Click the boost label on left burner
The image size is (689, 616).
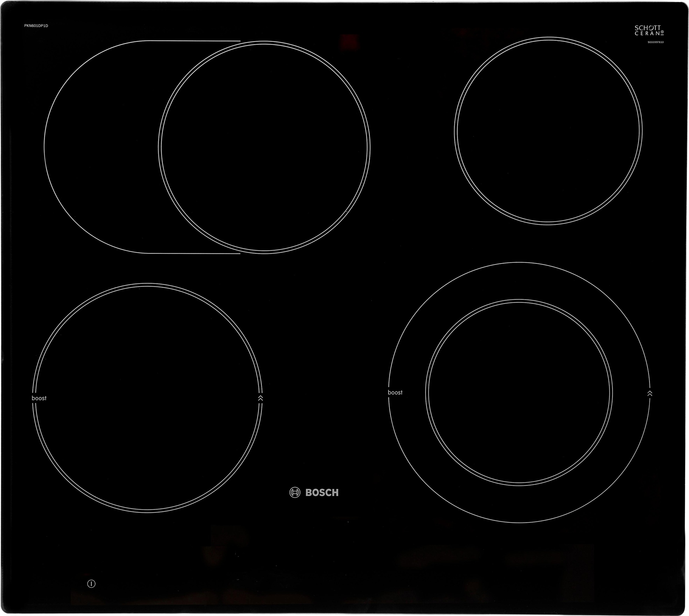tap(39, 398)
